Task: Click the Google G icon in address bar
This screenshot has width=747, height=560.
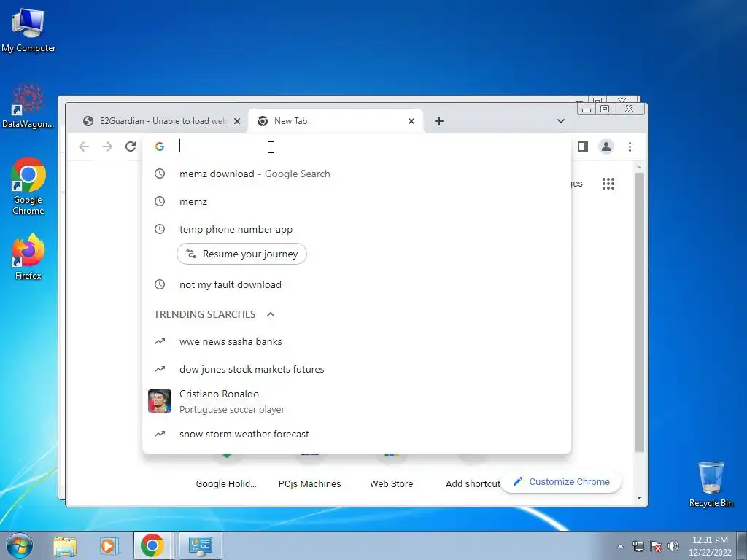Action: [160, 147]
